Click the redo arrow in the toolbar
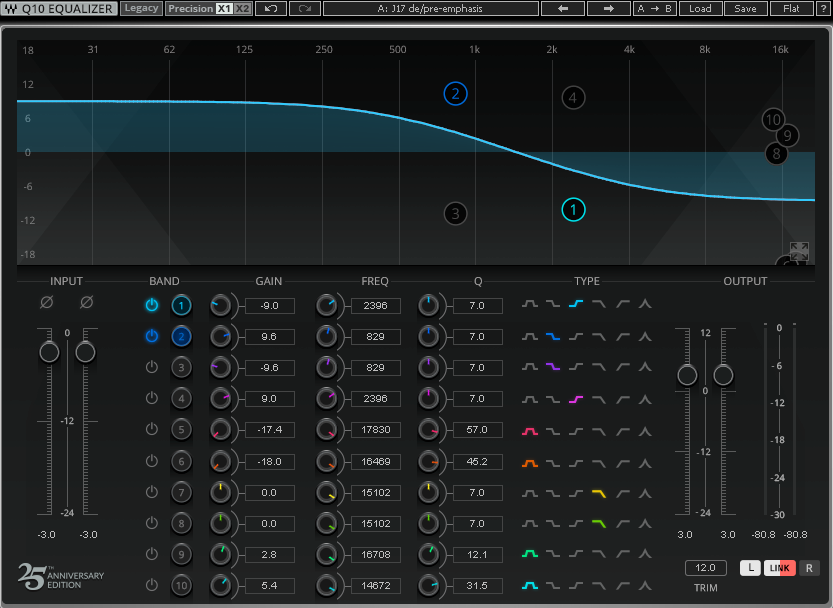This screenshot has width=833, height=608. coord(305,9)
